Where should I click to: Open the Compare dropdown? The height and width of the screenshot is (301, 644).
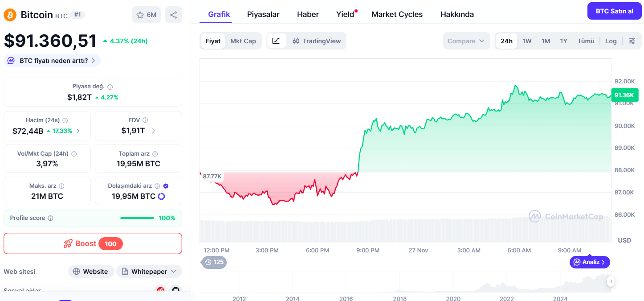click(x=466, y=41)
